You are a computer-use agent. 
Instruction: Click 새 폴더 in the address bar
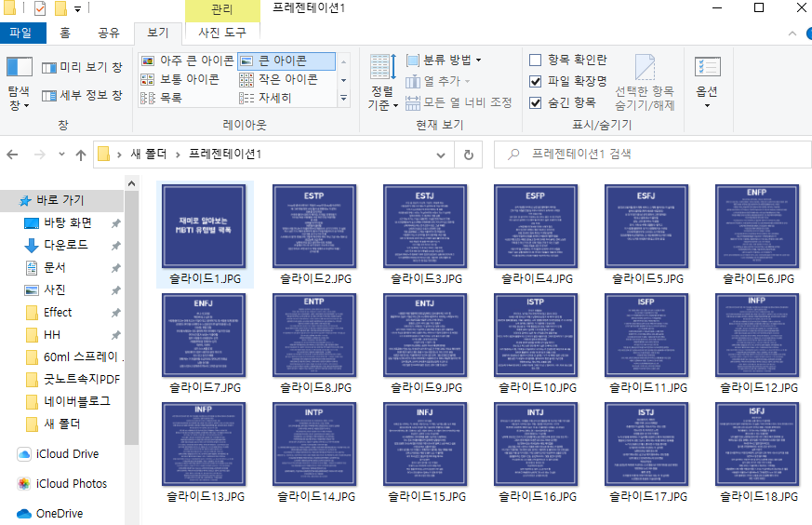[x=149, y=154]
